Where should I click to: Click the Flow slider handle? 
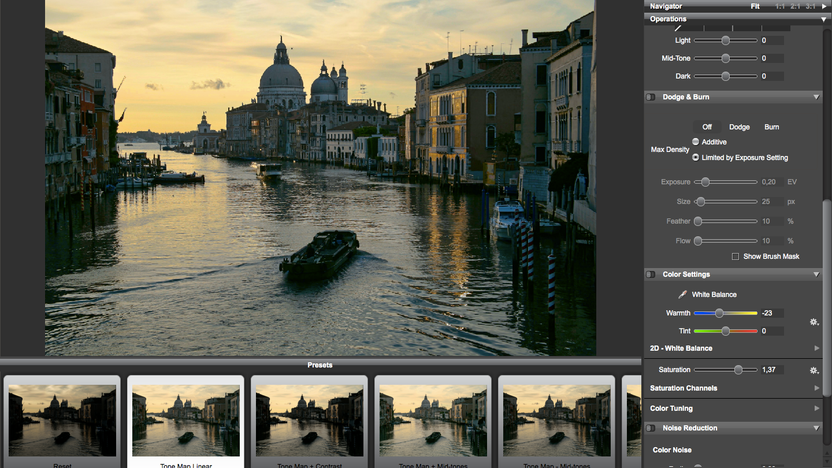(x=698, y=241)
